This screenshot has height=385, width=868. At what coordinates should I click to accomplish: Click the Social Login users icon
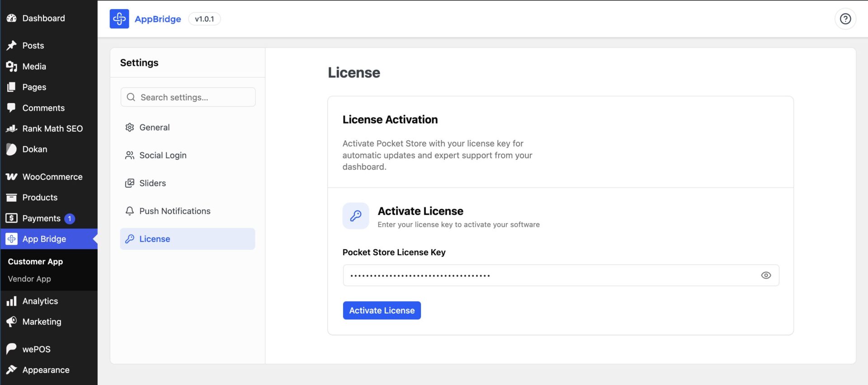tap(130, 155)
